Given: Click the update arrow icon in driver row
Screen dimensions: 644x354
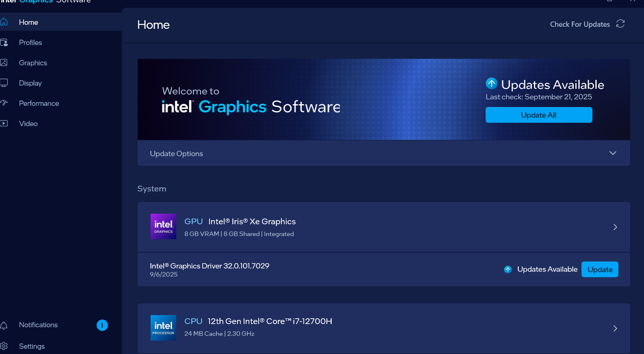Looking at the screenshot, I should coord(508,269).
